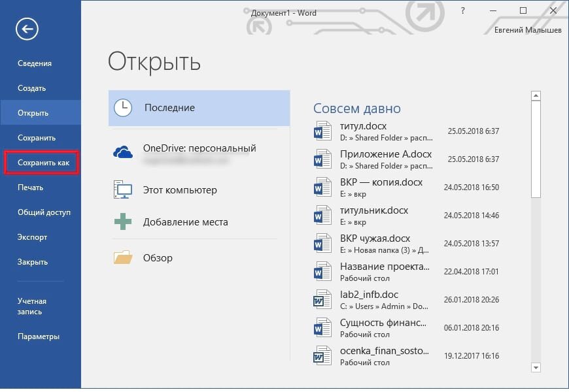Viewport: 569px width, 392px height.
Task: Click the date 24.05.2018 16:50
Action: (x=472, y=187)
